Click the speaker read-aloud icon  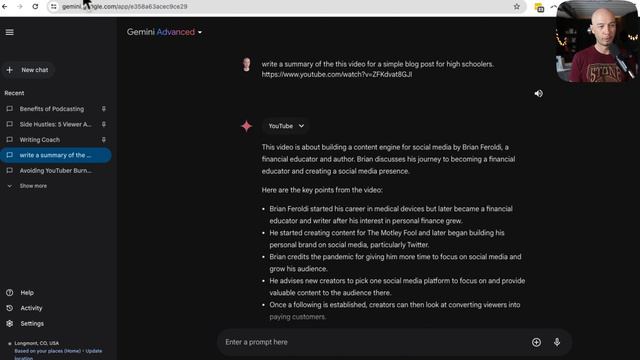(539, 93)
